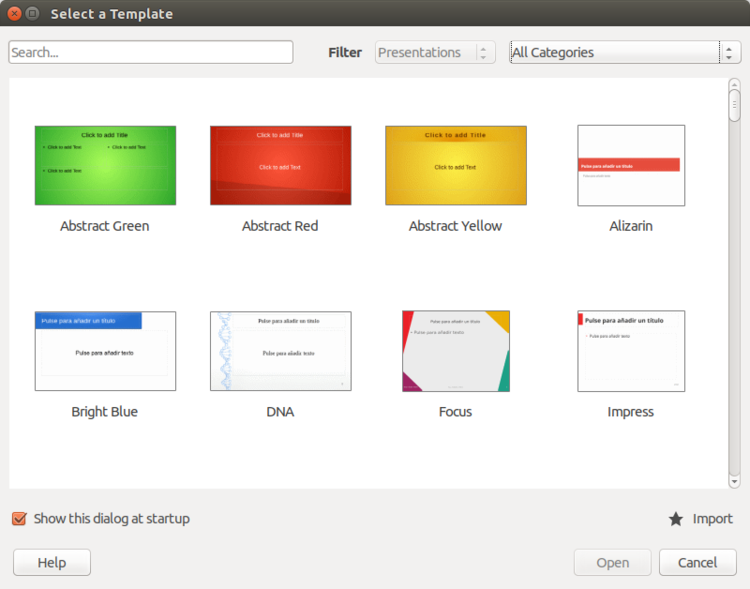Select the DNA template thumbnail
The width and height of the screenshot is (750, 589).
pyautogui.click(x=280, y=351)
